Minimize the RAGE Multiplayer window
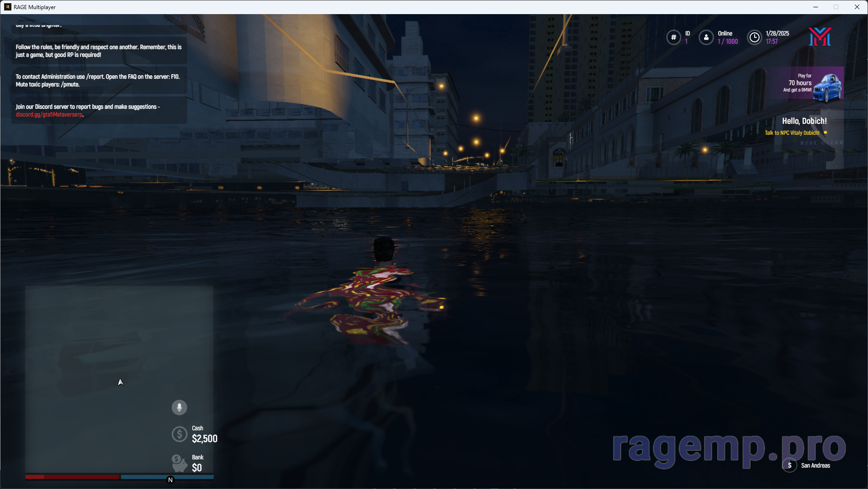This screenshot has width=868, height=489. pyautogui.click(x=815, y=7)
